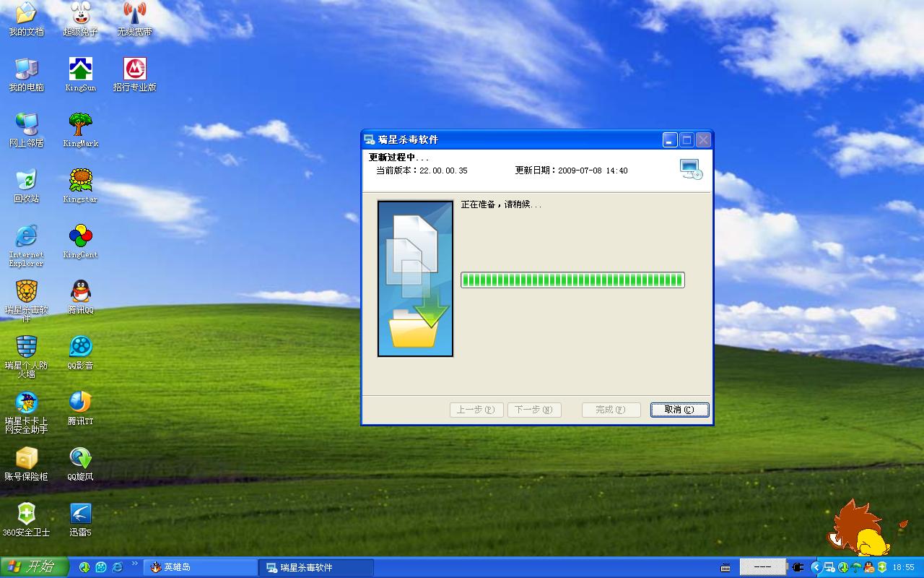This screenshot has height=578, width=924.
Task: Click the 下一步(N) button
Action: pos(534,410)
